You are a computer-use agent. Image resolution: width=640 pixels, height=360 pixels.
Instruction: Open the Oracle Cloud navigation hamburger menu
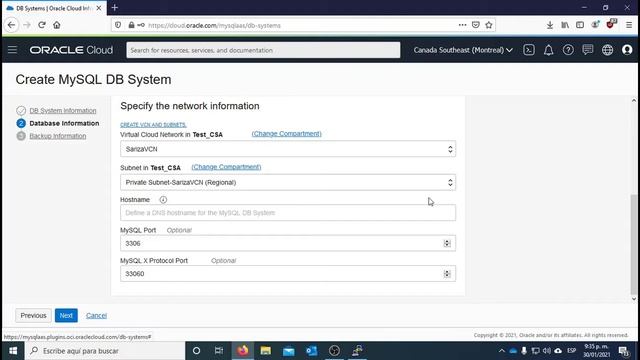coord(12,50)
